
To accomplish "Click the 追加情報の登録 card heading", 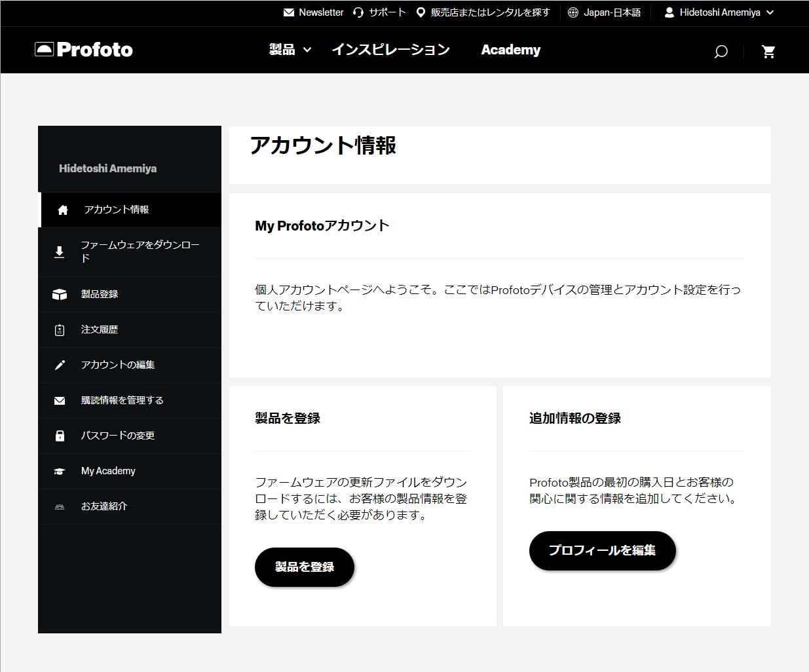I will pos(575,419).
